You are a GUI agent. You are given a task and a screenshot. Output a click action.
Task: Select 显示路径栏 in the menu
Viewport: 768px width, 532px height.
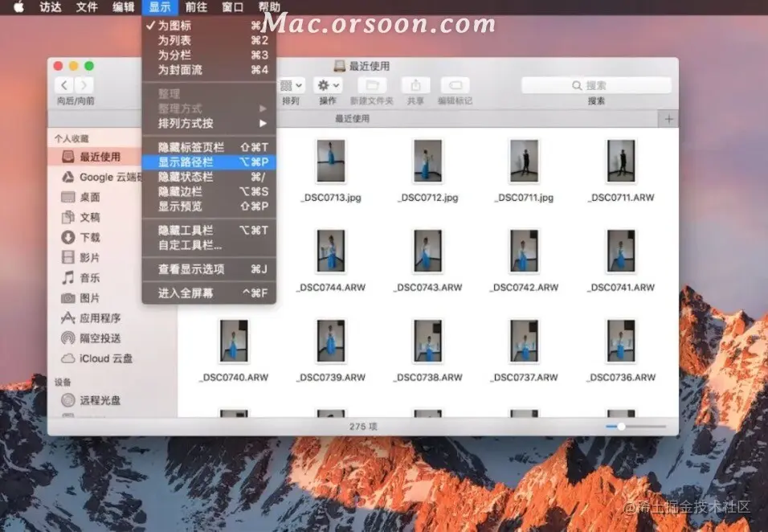(x=209, y=162)
